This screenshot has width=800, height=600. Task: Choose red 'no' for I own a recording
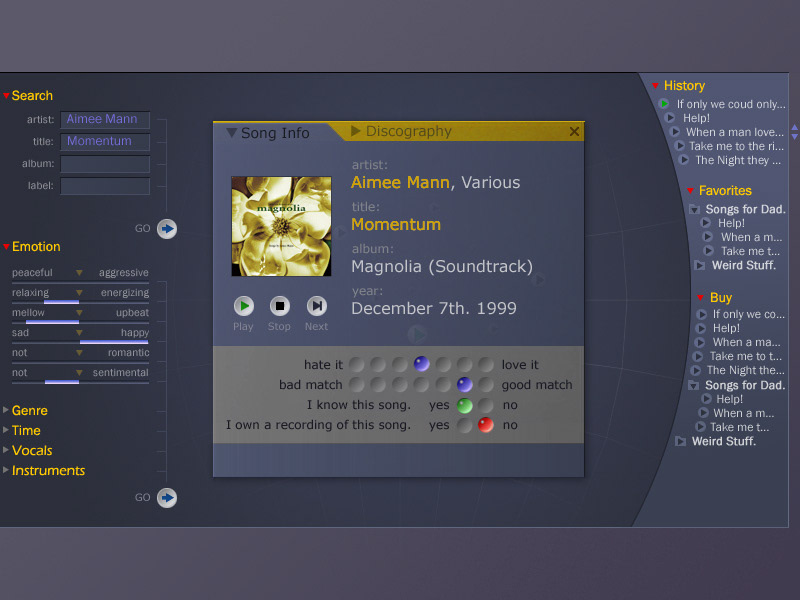[486, 425]
